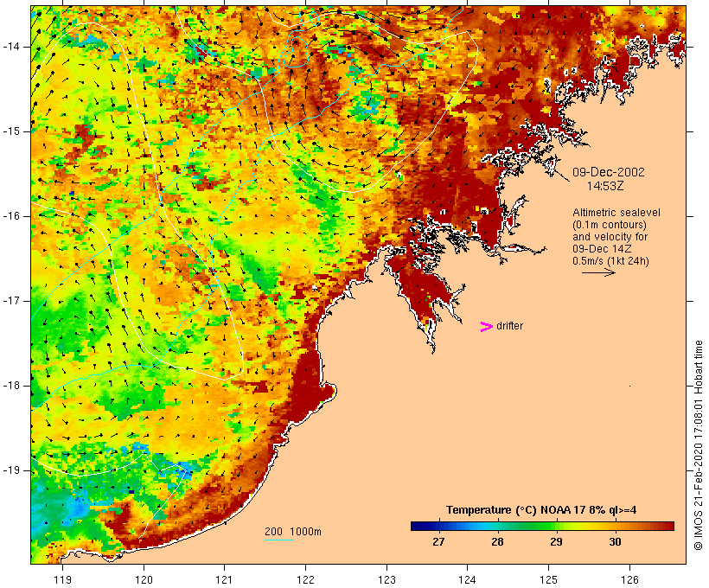This screenshot has height=588, width=709.
Task: Click the latitude label '-14'
Action: 10,47
